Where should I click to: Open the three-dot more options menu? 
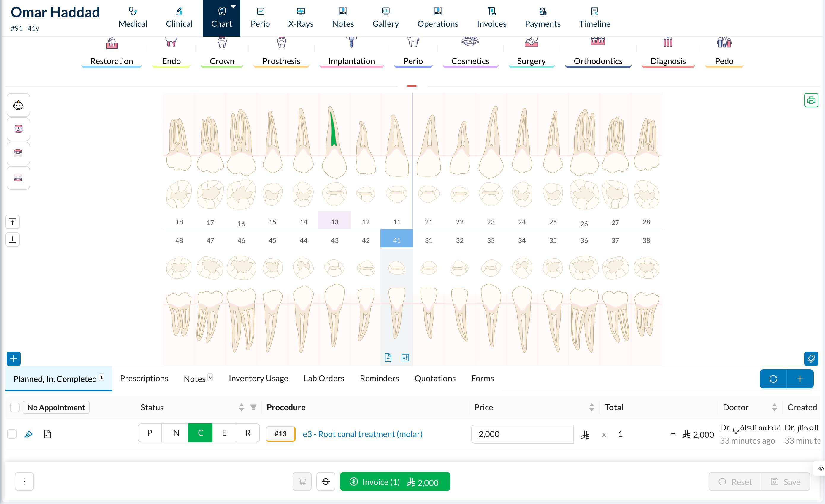pos(24,481)
